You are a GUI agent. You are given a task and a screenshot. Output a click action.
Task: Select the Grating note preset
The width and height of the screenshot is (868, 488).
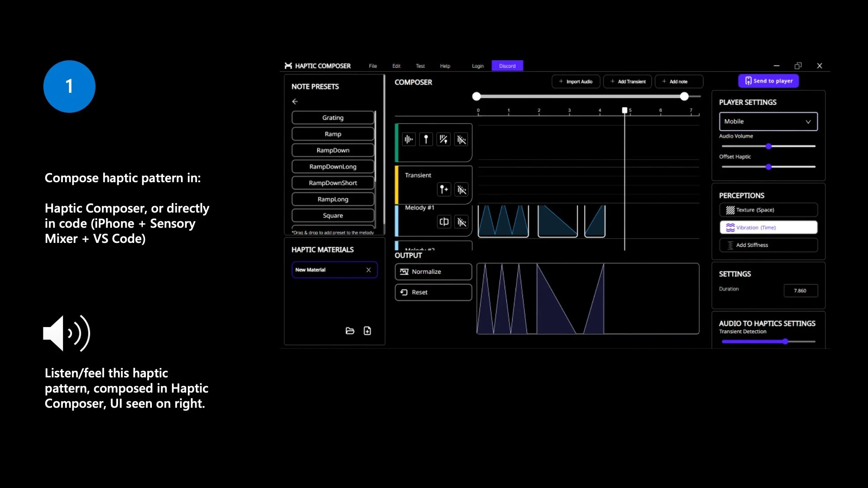[x=333, y=118]
